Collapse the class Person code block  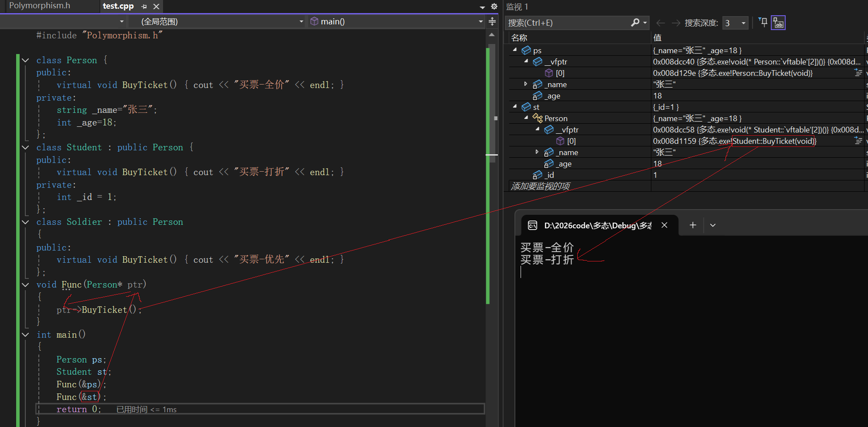coord(25,60)
